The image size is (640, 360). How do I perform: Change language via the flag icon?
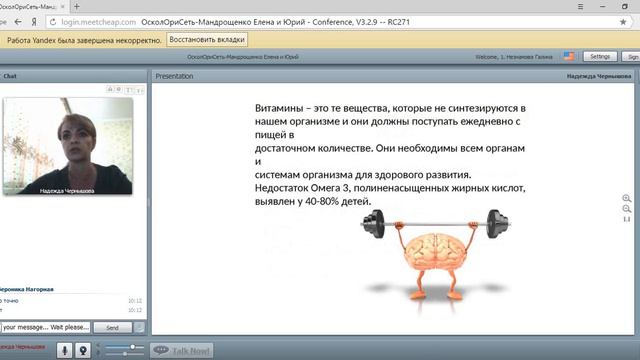pyautogui.click(x=569, y=56)
